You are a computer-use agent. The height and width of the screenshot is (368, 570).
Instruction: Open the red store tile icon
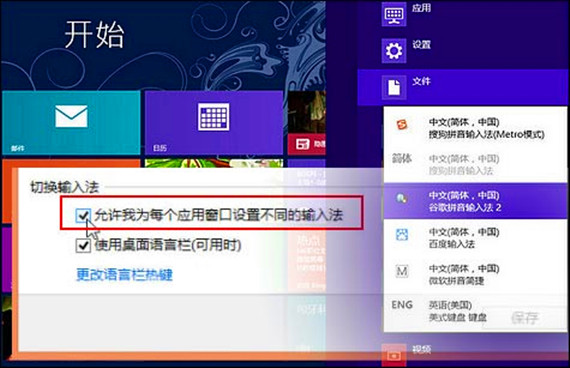302,144
